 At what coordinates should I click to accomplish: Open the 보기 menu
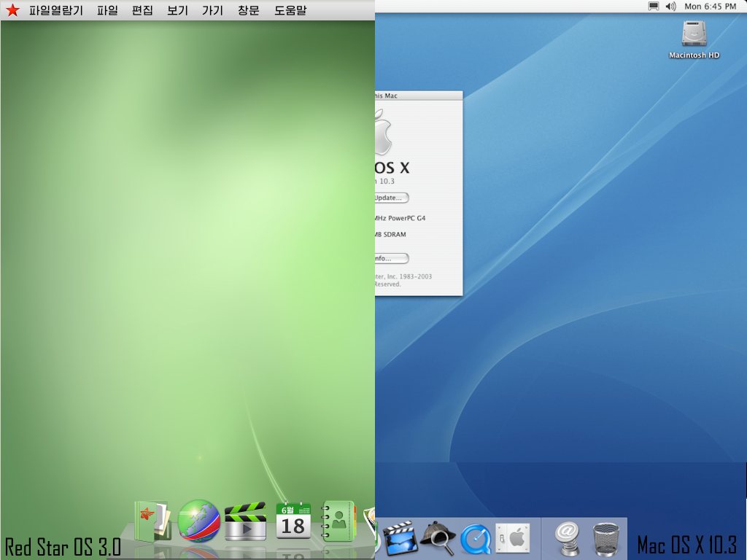177,11
